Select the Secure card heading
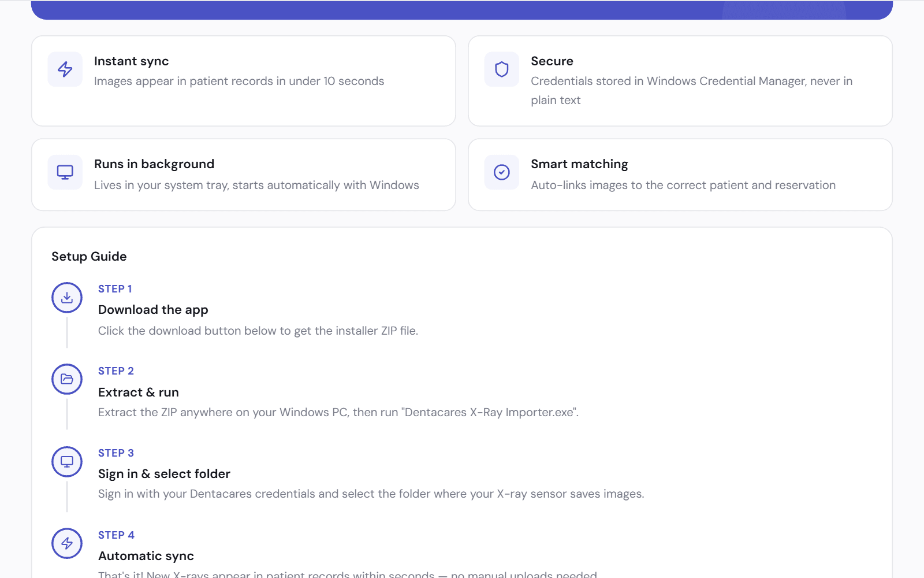This screenshot has height=578, width=924. tap(552, 61)
